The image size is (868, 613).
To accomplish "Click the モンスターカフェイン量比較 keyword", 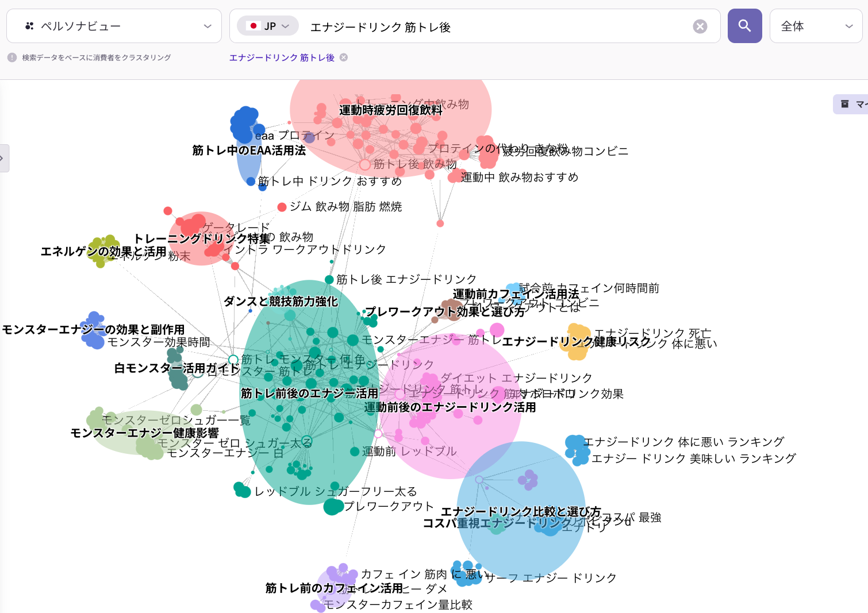I will coord(398,604).
